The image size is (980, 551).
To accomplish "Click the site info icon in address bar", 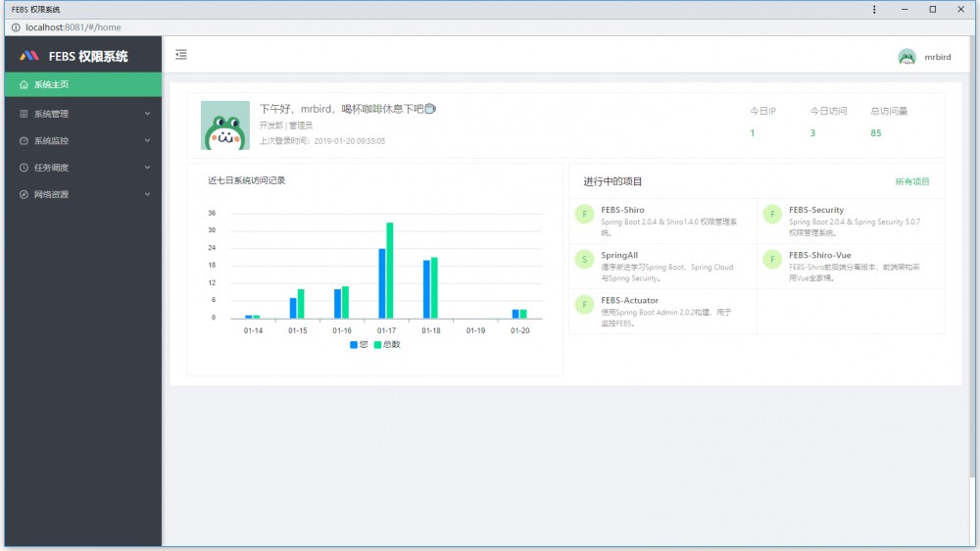I will click(x=16, y=27).
